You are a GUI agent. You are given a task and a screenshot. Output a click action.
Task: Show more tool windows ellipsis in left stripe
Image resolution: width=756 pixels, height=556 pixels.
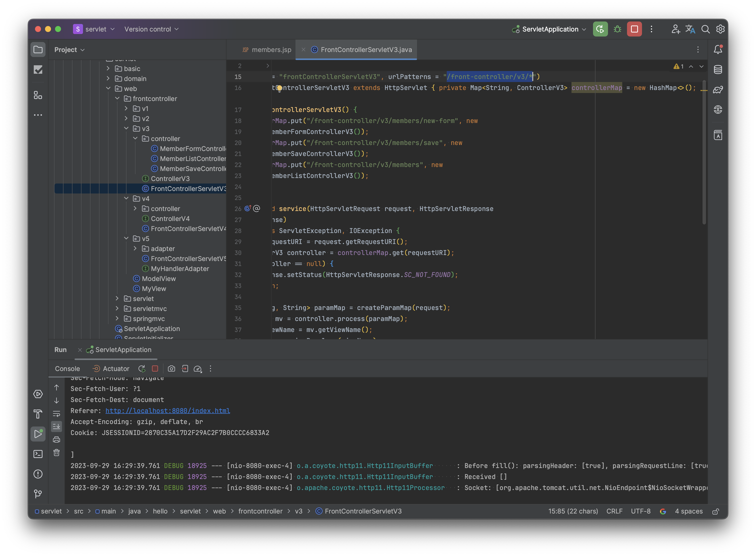(x=38, y=115)
